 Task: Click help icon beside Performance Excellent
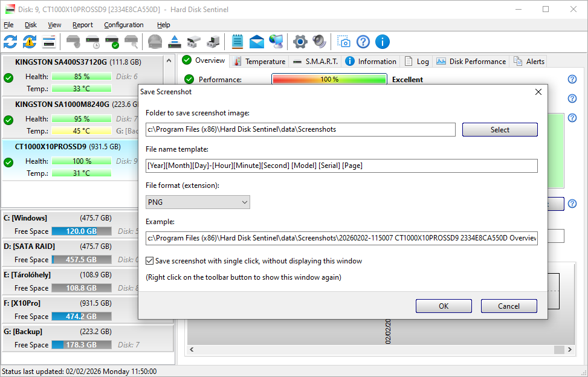(572, 79)
